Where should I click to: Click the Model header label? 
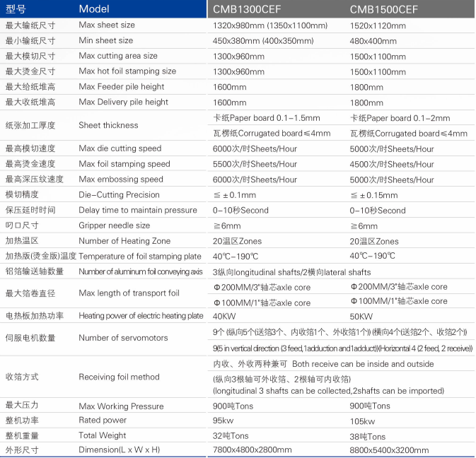click(x=94, y=8)
